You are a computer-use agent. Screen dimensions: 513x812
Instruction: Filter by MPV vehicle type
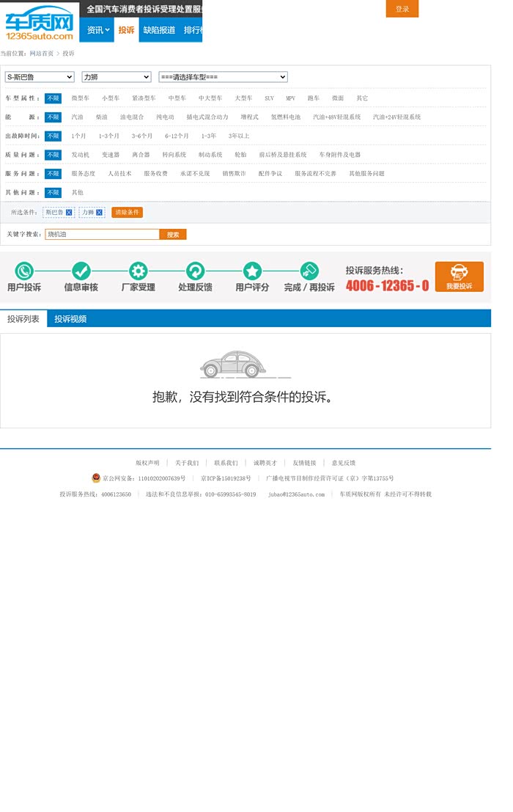(x=291, y=98)
